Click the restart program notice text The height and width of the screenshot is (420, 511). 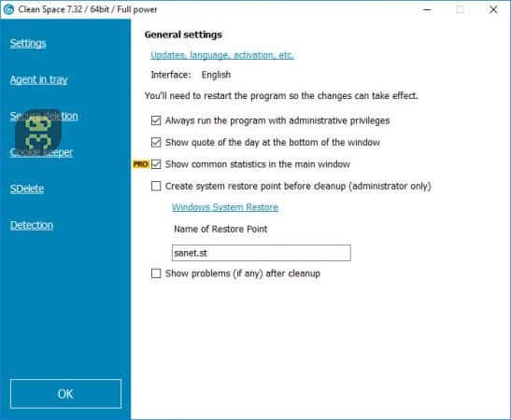coord(281,96)
